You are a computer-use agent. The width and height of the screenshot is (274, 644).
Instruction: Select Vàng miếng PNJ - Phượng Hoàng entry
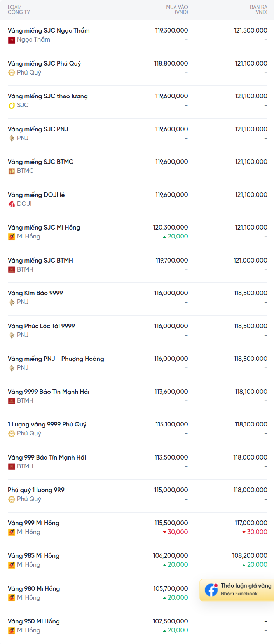(x=138, y=363)
